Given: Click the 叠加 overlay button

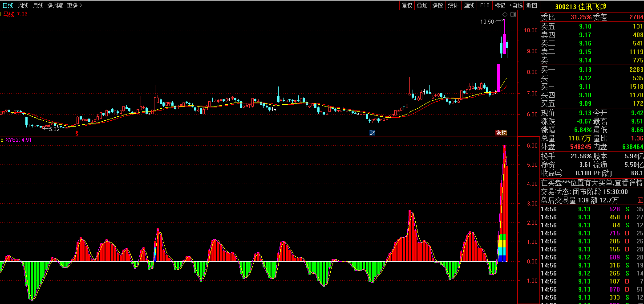Looking at the screenshot, I should pyautogui.click(x=422, y=5).
